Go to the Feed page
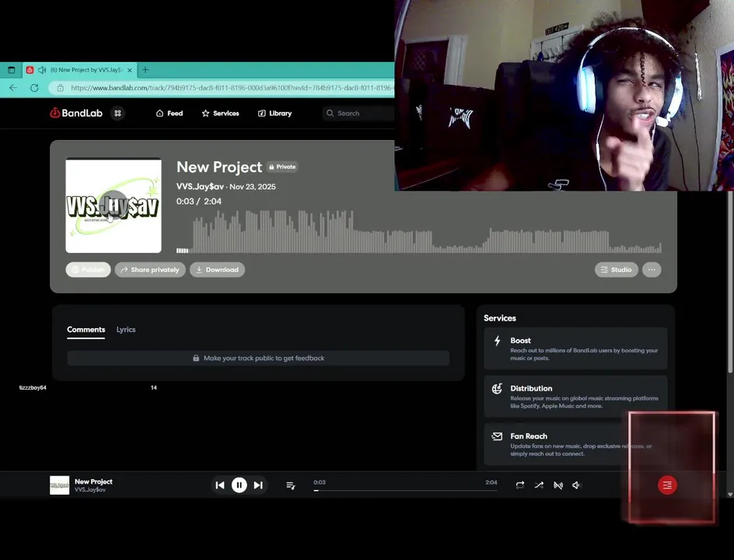The image size is (734, 560). point(170,114)
